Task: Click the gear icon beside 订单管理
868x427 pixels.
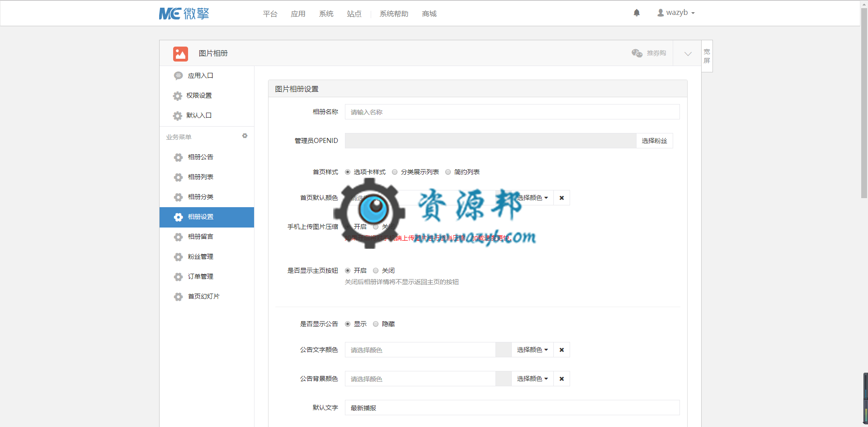Action: point(179,277)
